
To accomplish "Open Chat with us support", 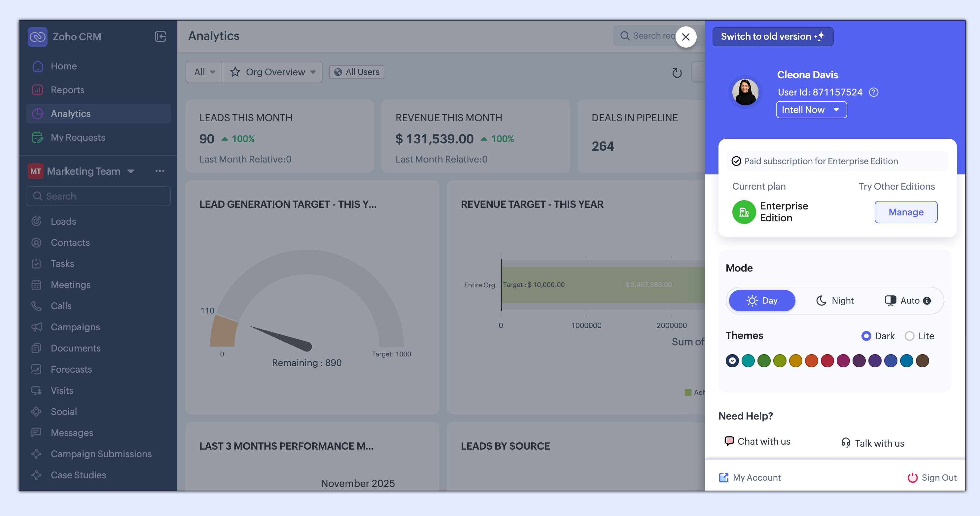I will point(757,441).
